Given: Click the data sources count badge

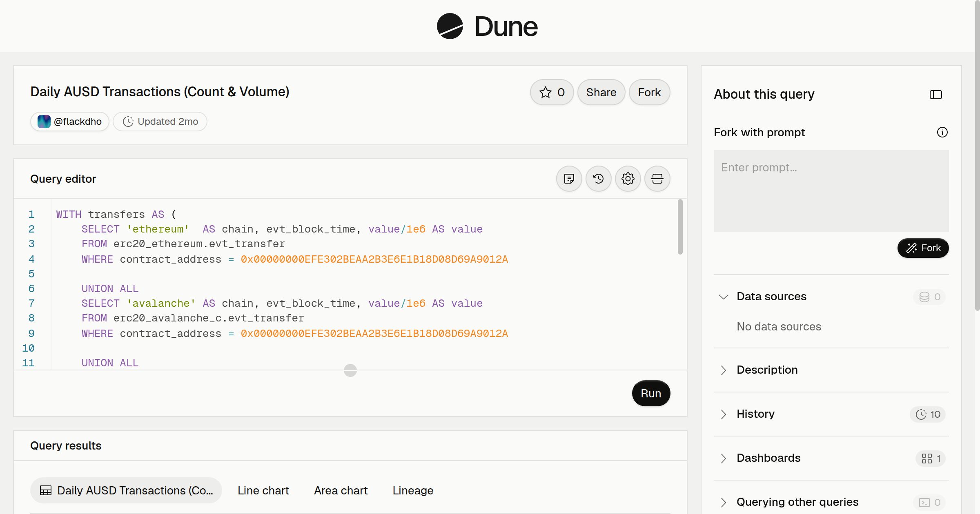Looking at the screenshot, I should 929,297.
